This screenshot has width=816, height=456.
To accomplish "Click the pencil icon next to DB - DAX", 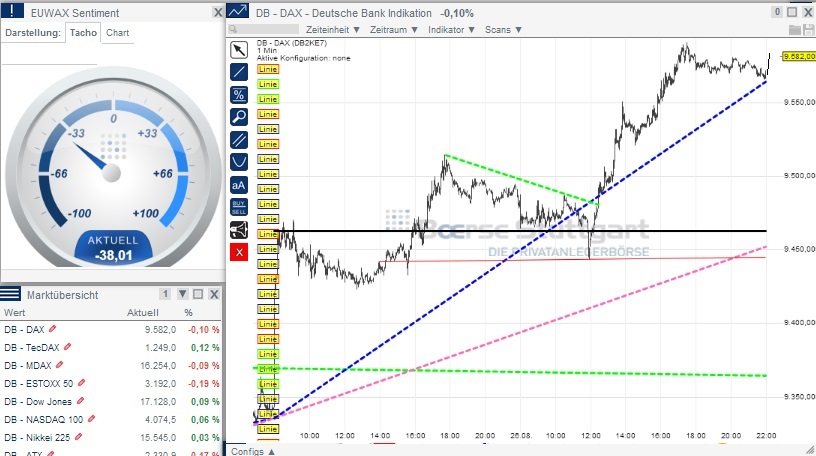I will tap(53, 329).
